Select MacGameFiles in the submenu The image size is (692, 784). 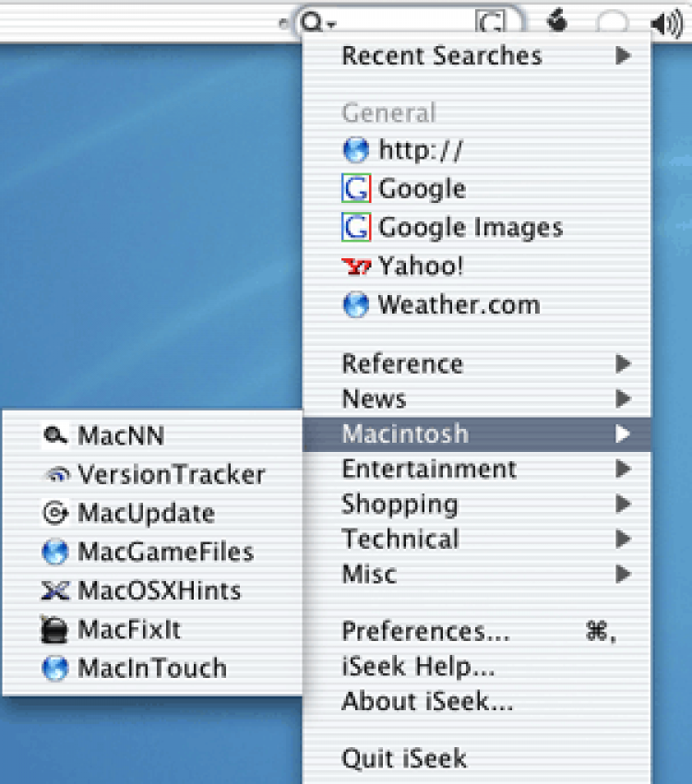[152, 552]
